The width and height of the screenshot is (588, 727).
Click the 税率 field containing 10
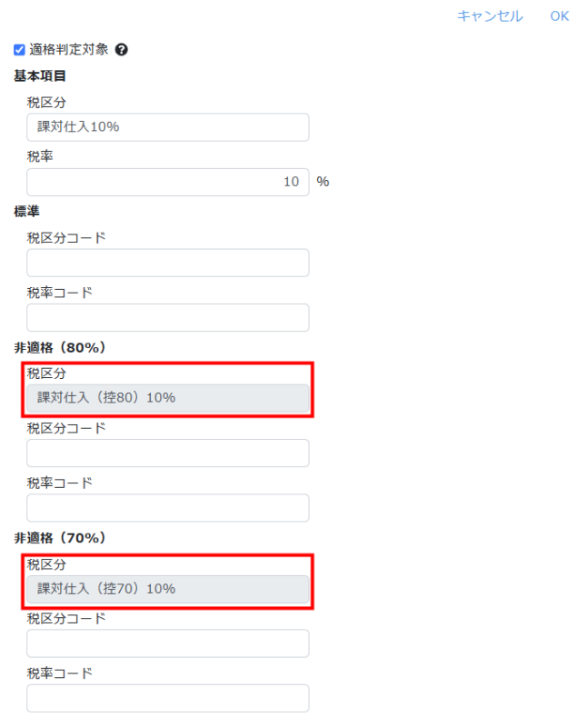(x=168, y=183)
